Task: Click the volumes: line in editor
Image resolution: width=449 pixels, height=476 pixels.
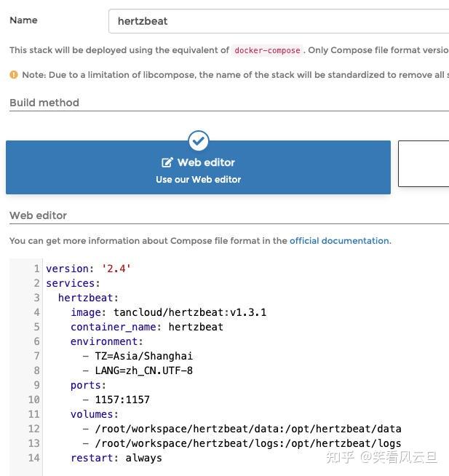Action: point(95,414)
